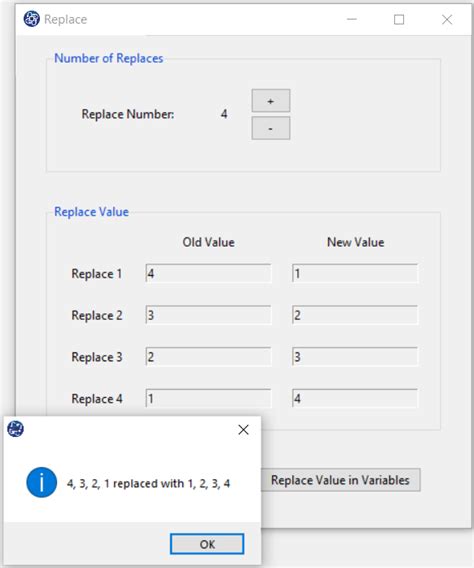Focus Replace 2 New Value field
This screenshot has width=474, height=568.
[x=355, y=315]
